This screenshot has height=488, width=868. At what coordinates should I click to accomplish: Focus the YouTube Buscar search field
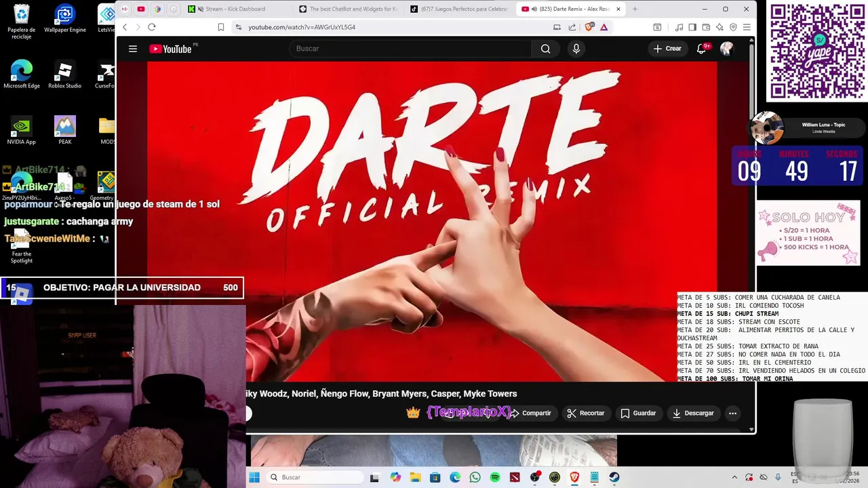(410, 49)
